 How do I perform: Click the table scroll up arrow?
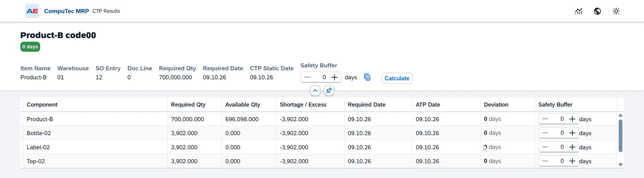point(620,115)
